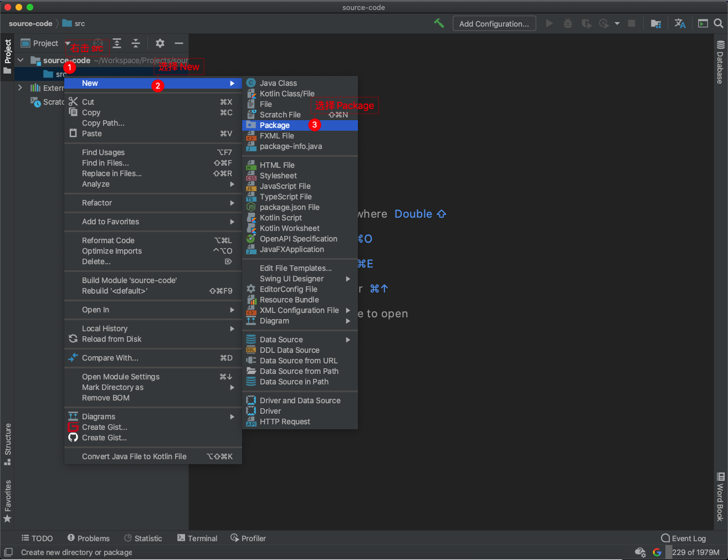Open Project Structure icon in toolbar
Image resolution: width=728 pixels, height=560 pixels.
point(656,23)
